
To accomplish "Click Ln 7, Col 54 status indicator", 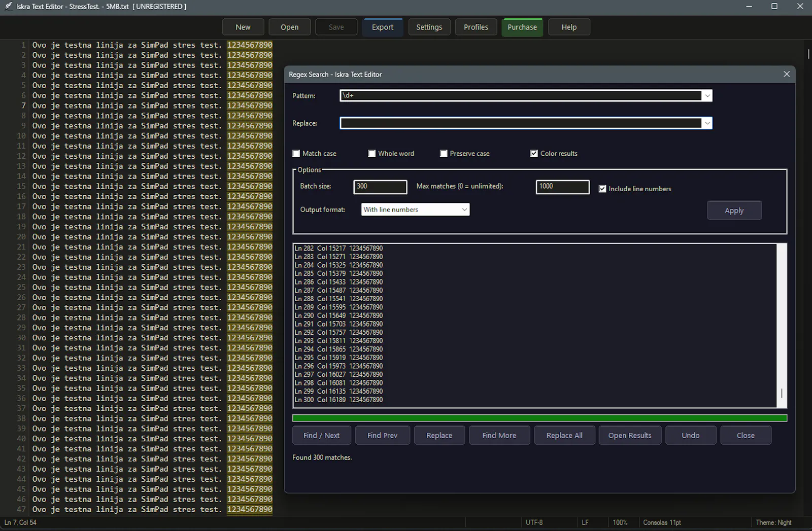I will coord(21,522).
